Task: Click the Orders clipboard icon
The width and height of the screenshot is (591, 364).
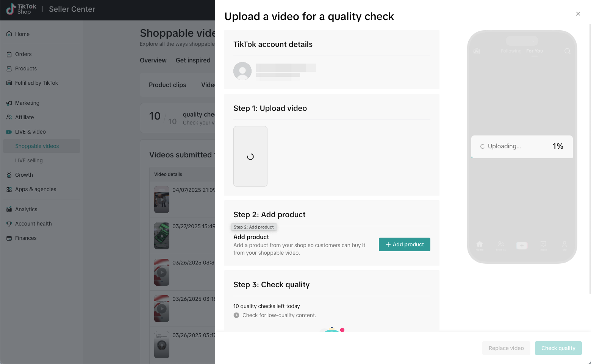Action: [x=9, y=54]
